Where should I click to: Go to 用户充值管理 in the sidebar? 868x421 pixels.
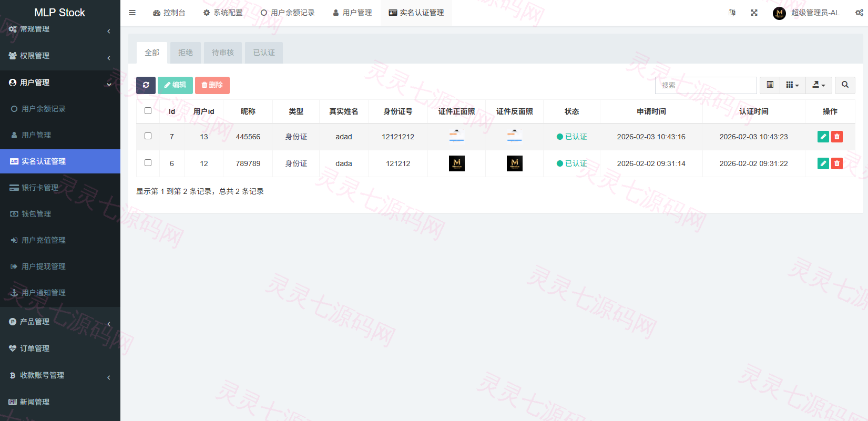coord(60,240)
